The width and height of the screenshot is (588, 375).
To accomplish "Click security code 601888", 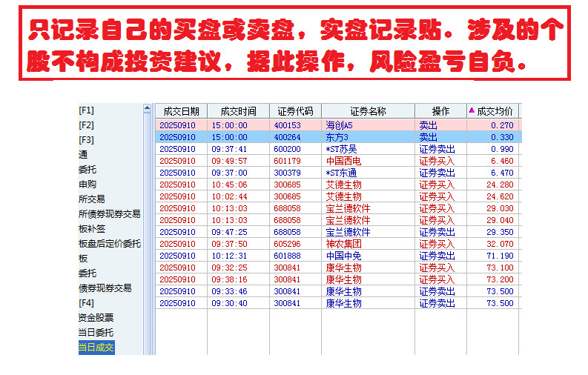I will pos(287,256).
